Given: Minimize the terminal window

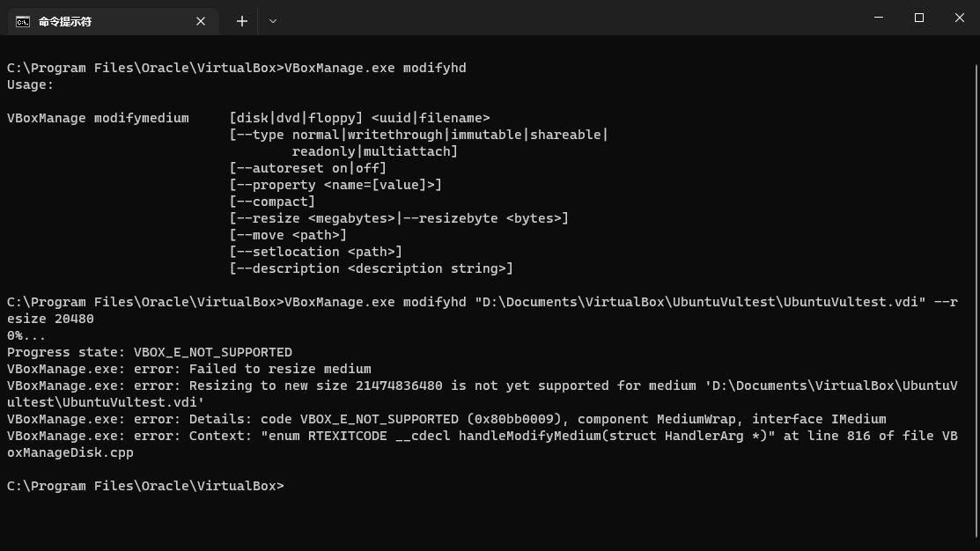Looking at the screenshot, I should point(879,18).
